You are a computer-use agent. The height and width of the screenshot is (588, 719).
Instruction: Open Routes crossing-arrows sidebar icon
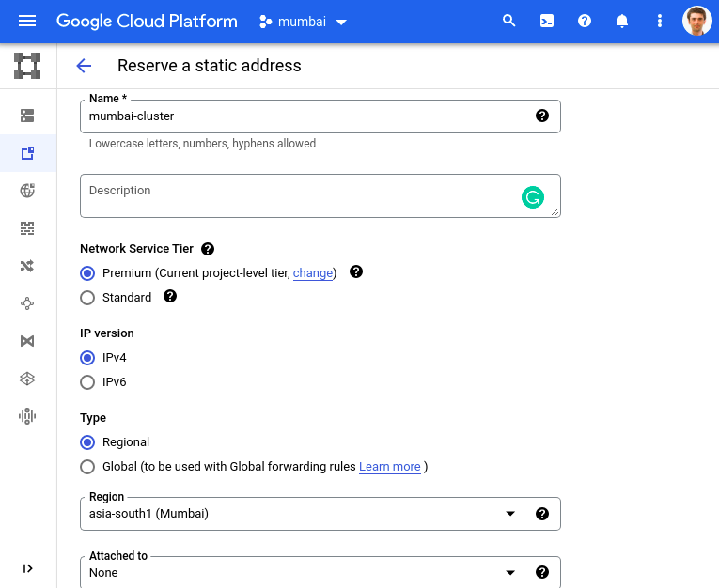click(x=27, y=266)
